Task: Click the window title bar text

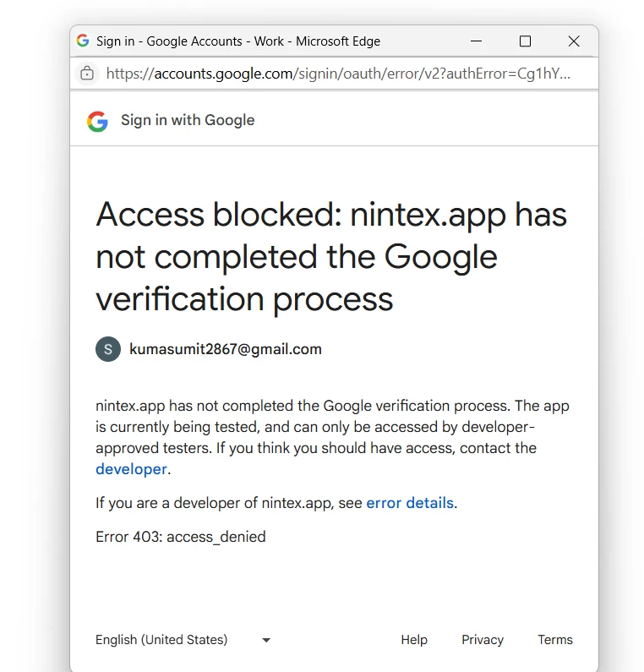Action: (238, 41)
